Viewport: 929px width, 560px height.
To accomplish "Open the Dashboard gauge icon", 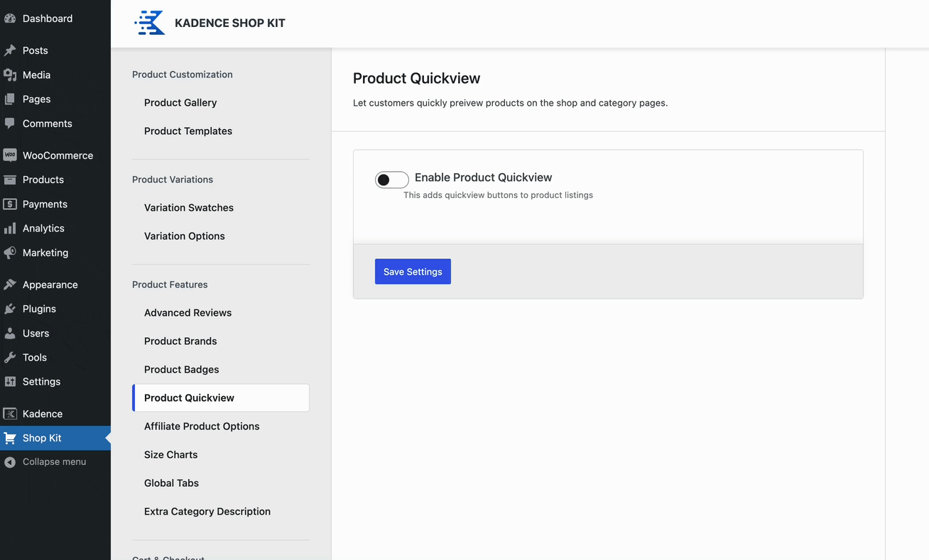I will [11, 18].
